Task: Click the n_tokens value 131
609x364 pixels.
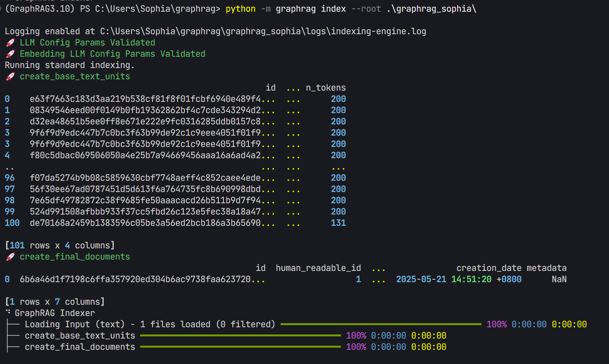Action: 338,223
